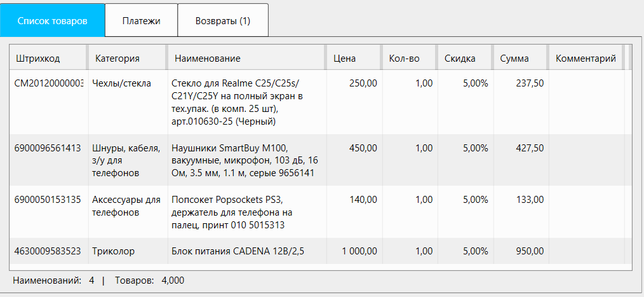Viewport: 644px width, 297px height.
Task: Click the Скидка column header
Action: point(460,59)
